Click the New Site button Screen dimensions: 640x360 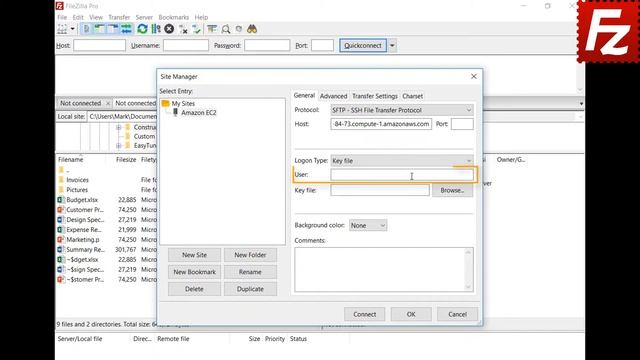pyautogui.click(x=194, y=255)
